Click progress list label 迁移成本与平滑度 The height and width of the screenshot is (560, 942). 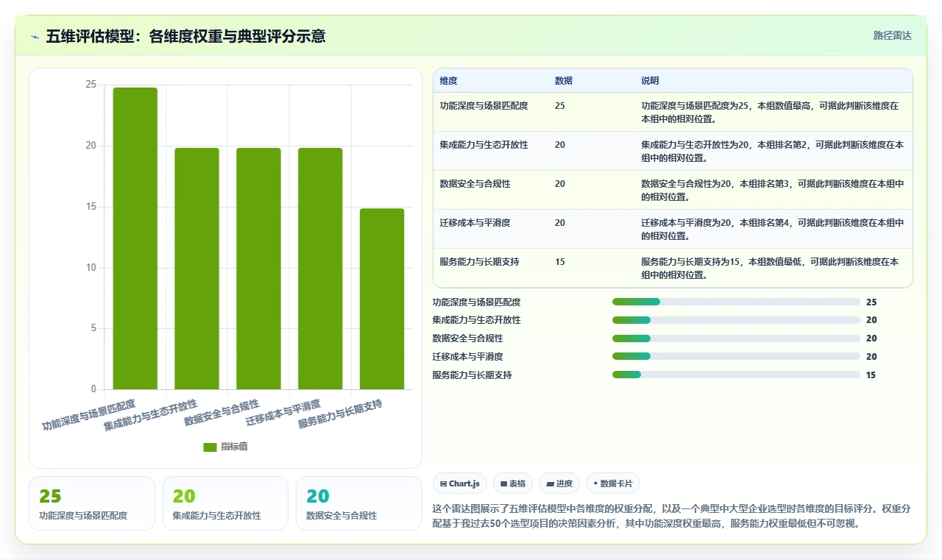(x=468, y=357)
